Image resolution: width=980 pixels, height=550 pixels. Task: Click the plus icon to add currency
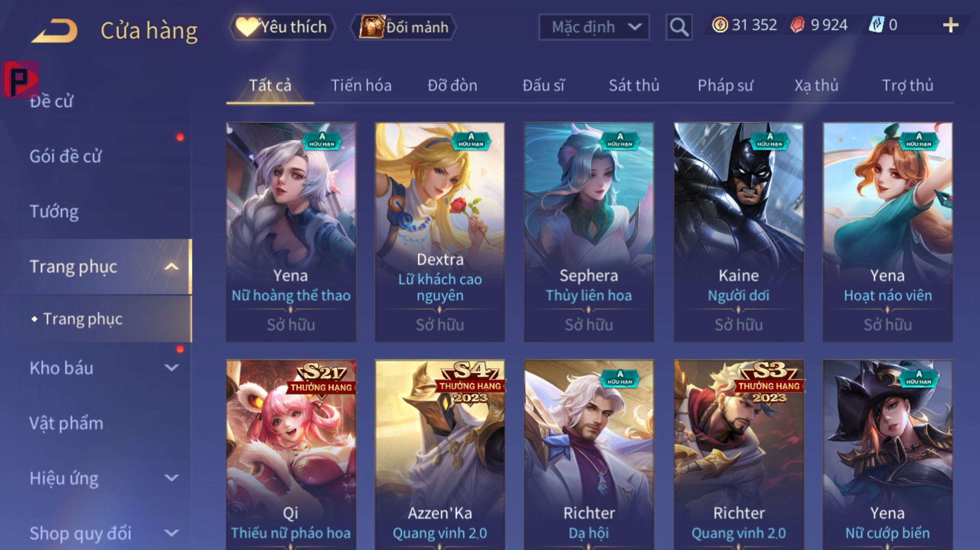(x=950, y=25)
